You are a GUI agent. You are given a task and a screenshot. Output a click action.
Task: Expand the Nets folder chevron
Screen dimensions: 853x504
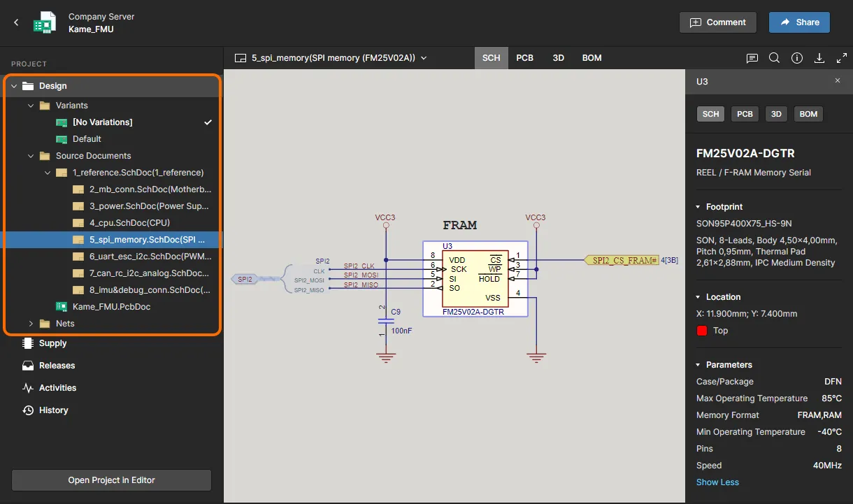pos(31,324)
